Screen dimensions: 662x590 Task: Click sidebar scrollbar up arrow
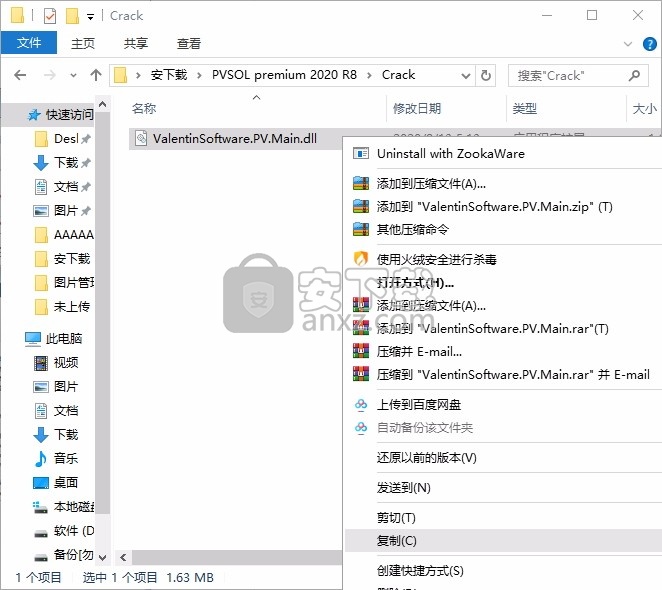pos(102,104)
